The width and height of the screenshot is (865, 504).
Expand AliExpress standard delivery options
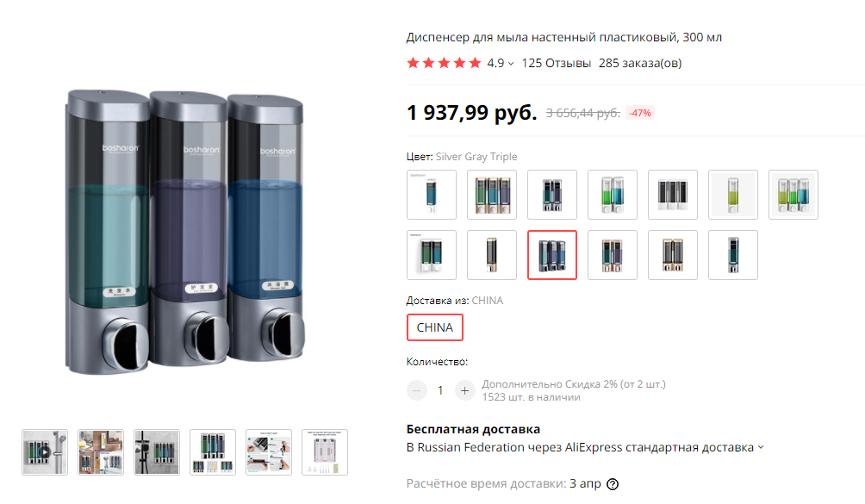(761, 447)
